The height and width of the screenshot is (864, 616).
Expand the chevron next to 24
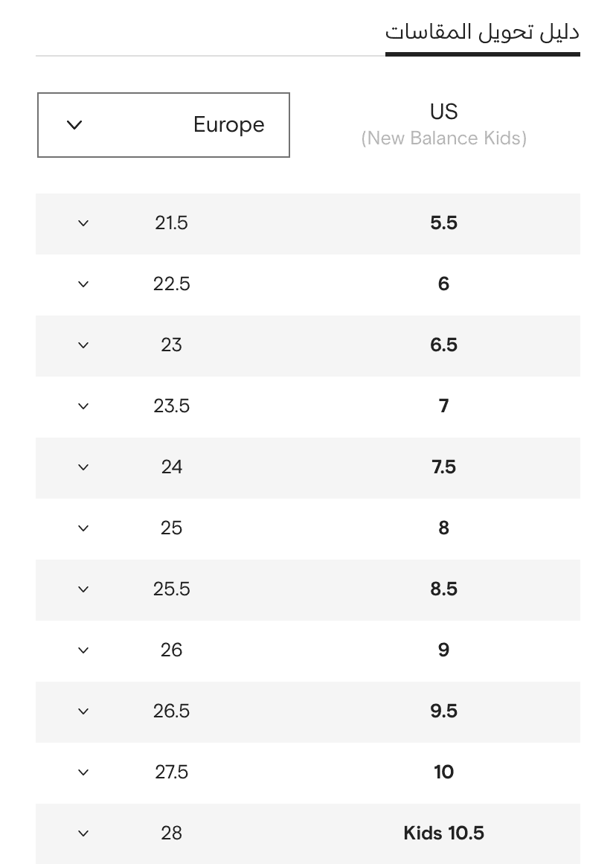[x=83, y=467]
